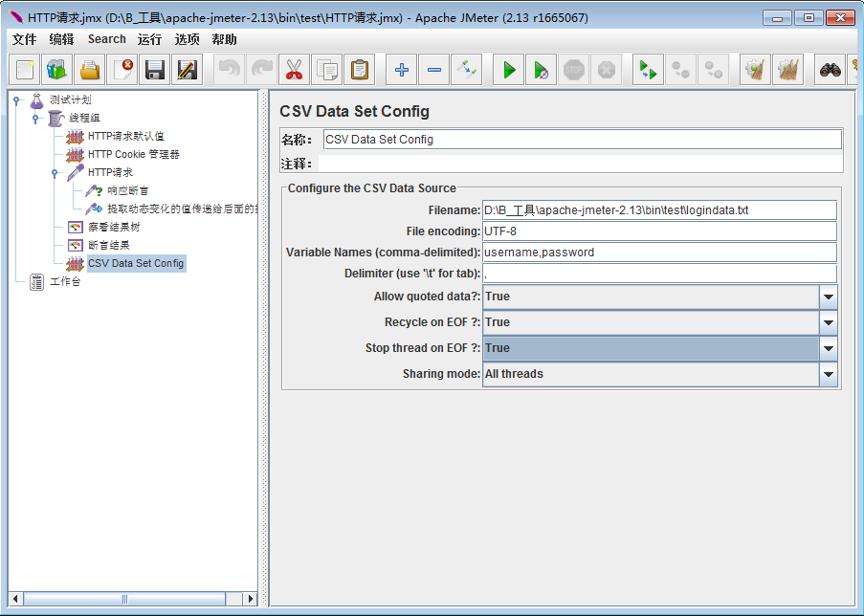Click Remote Shutdown All icon
This screenshot has width=864, height=616.
tap(713, 70)
